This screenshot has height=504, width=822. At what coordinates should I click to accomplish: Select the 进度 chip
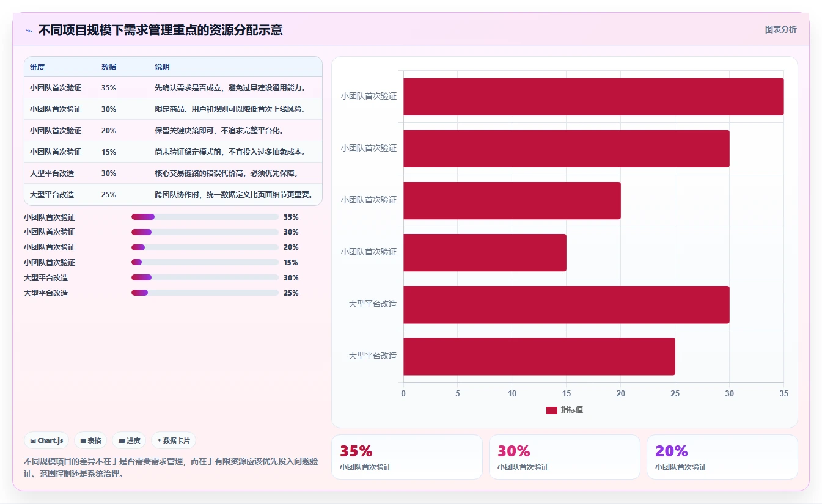coord(129,440)
